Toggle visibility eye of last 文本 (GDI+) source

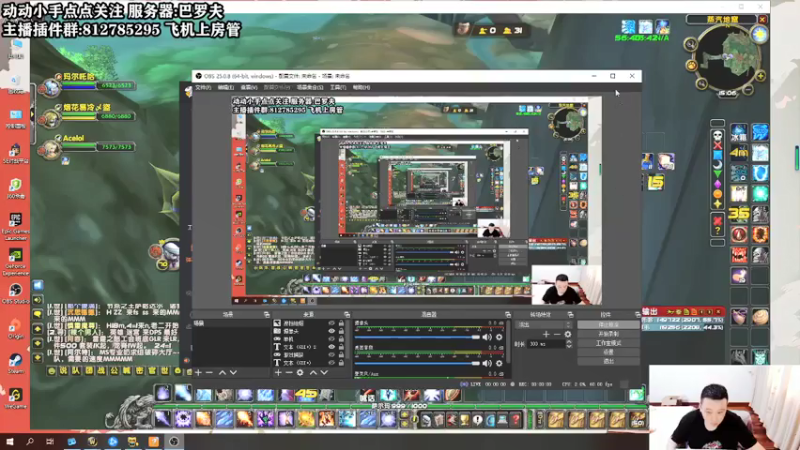point(332,362)
